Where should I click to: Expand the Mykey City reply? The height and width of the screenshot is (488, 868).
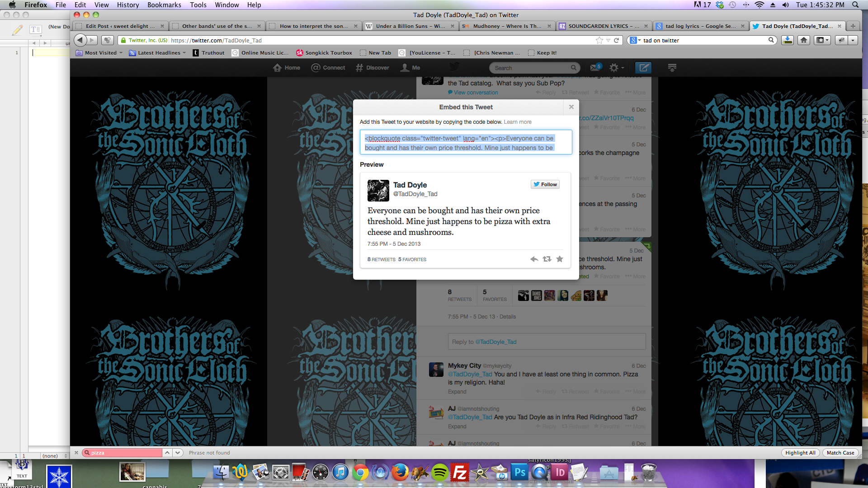[x=457, y=392]
